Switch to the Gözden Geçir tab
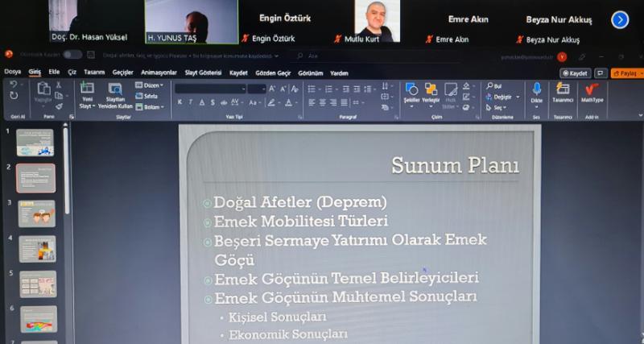This screenshot has height=344, width=644. [x=273, y=73]
